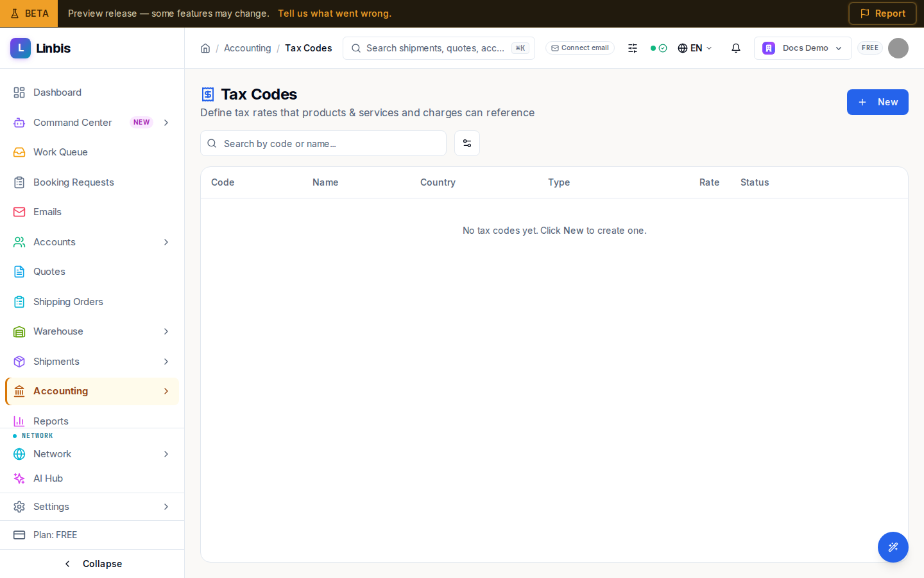Expand the Accounts submenu chevron
This screenshot has height=578, width=924.
tap(166, 242)
